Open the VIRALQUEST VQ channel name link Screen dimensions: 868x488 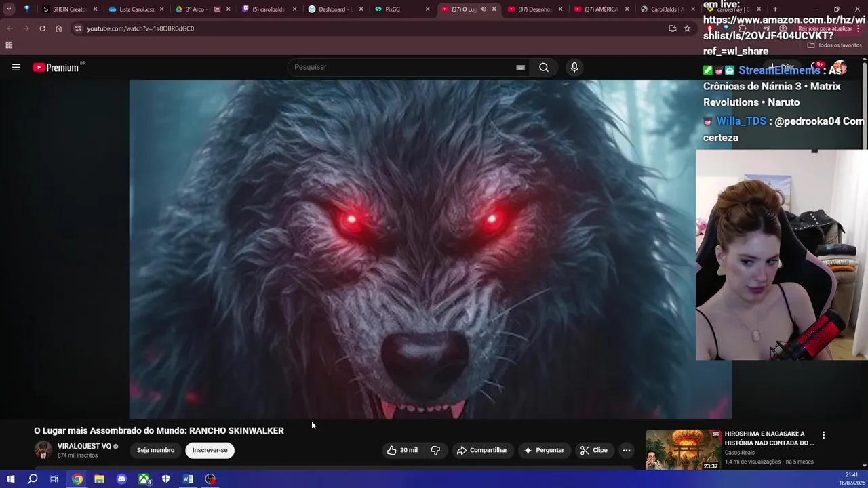tap(84, 446)
